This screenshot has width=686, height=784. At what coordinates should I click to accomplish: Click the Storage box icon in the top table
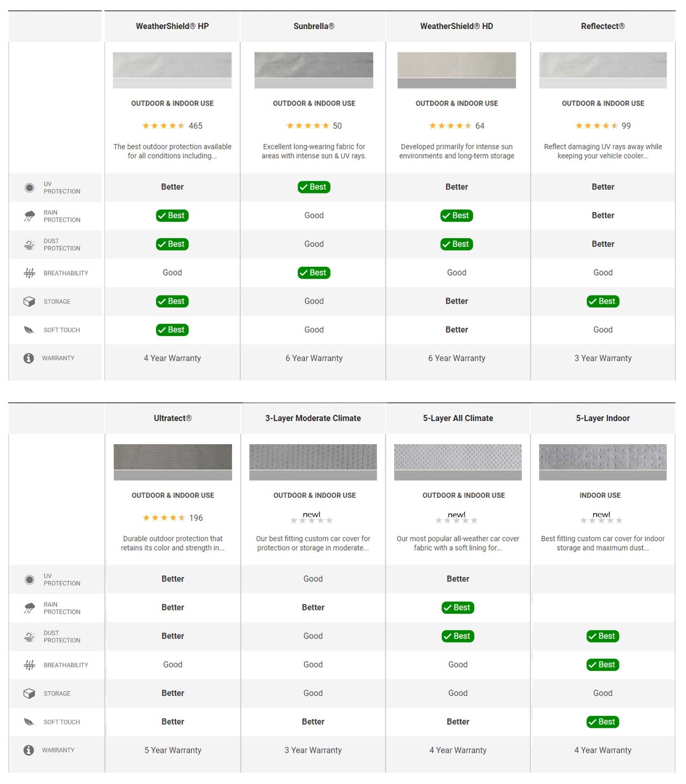tap(29, 302)
